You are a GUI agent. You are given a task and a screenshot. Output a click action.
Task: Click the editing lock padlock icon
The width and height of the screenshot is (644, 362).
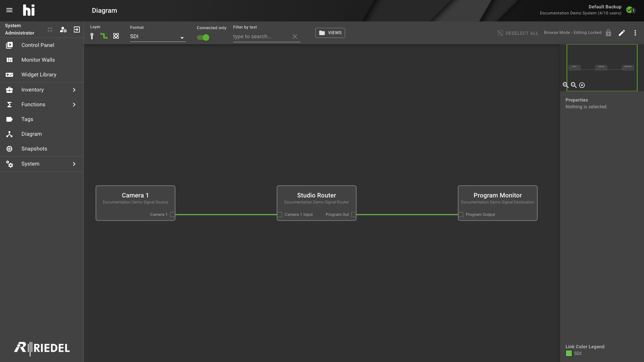608,33
